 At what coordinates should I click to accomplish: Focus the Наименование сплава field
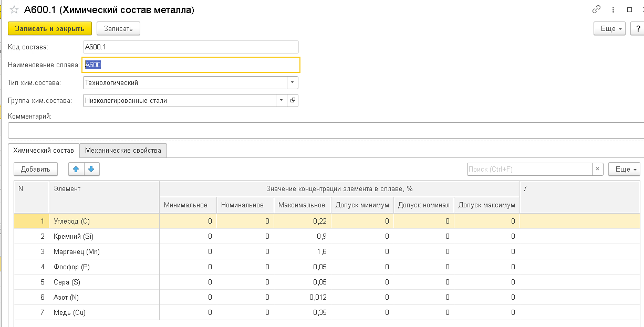[191, 65]
